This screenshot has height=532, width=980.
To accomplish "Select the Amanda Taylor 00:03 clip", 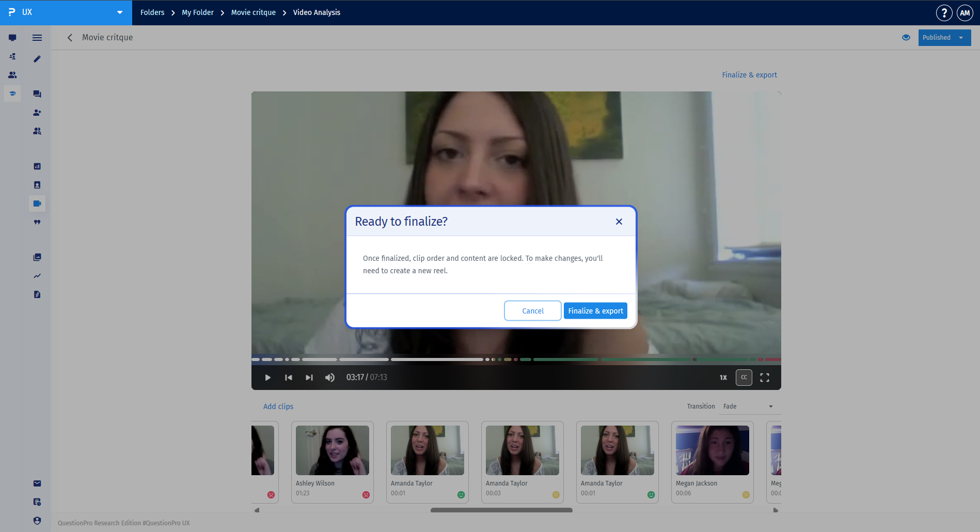I will click(x=523, y=462).
